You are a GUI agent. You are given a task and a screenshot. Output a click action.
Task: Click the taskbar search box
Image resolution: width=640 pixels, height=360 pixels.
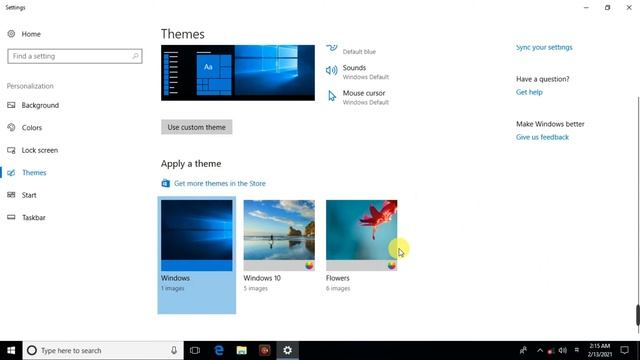pyautogui.click(x=103, y=350)
